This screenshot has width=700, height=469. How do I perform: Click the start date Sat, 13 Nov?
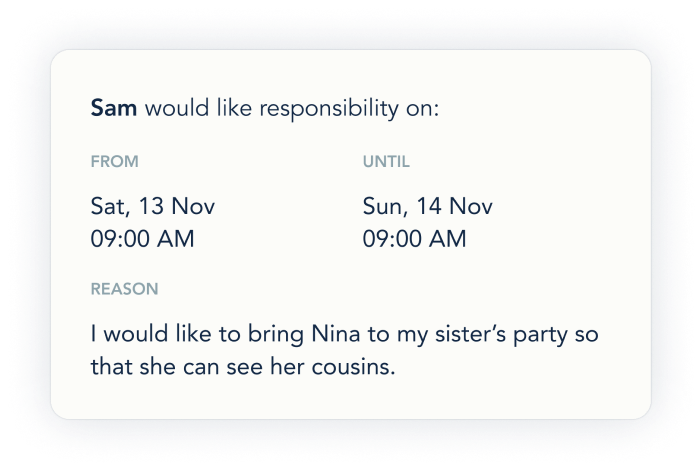point(152,207)
